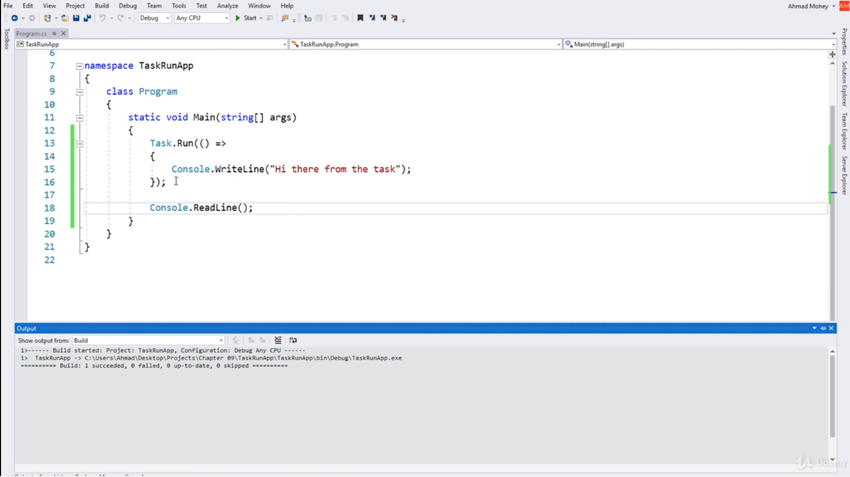850x477 pixels.
Task: Open the View menu
Action: tap(49, 5)
